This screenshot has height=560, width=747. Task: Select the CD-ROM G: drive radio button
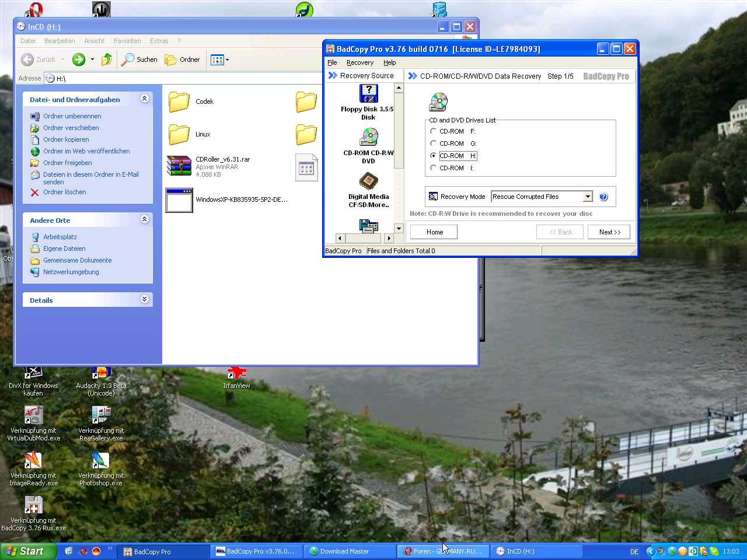point(433,143)
